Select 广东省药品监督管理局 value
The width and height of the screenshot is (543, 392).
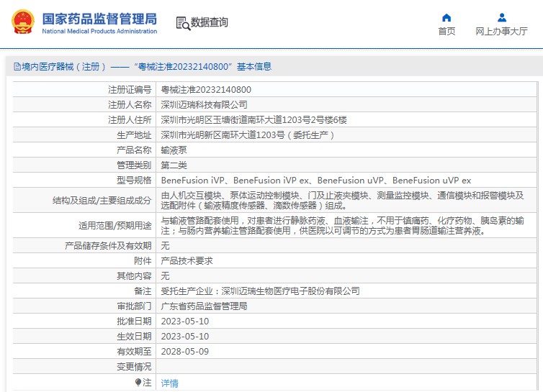(x=204, y=306)
